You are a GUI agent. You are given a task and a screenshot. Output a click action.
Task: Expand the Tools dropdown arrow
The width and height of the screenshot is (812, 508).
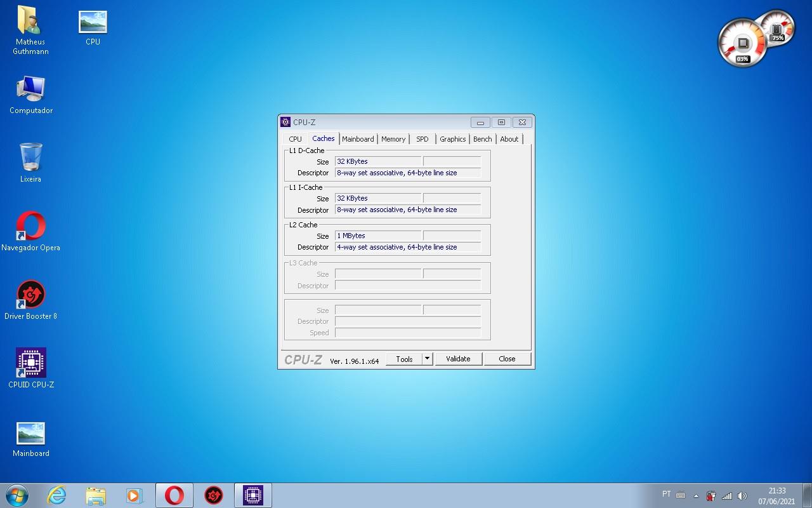pyautogui.click(x=428, y=359)
